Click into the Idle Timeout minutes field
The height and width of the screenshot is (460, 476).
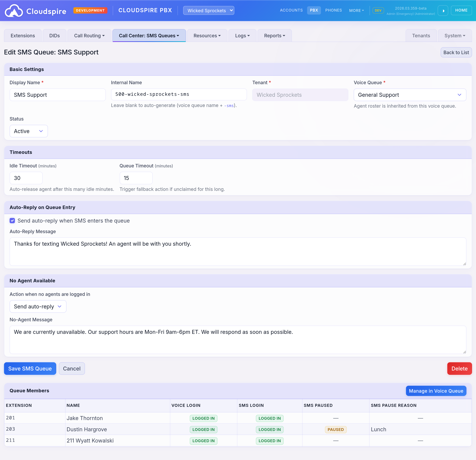click(x=26, y=178)
